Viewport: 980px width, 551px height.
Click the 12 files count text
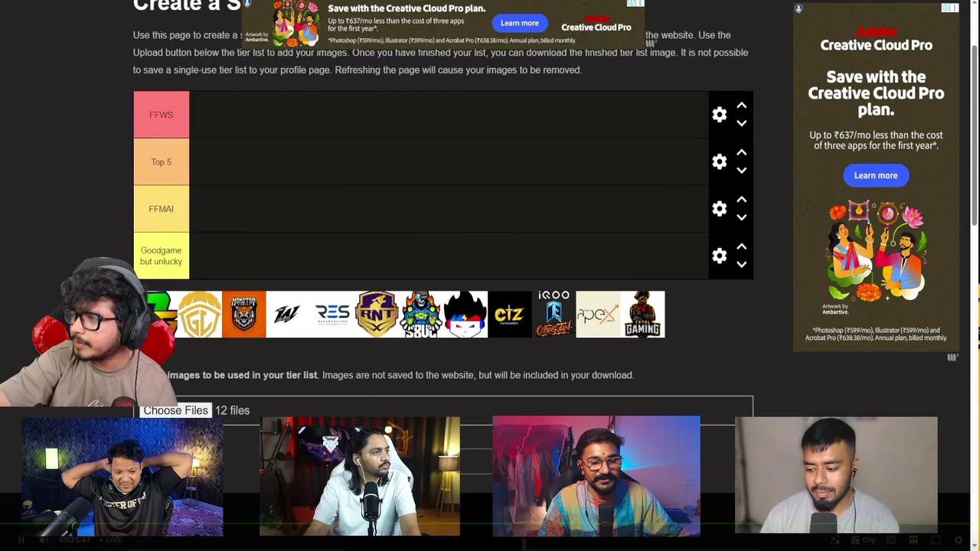tap(232, 410)
